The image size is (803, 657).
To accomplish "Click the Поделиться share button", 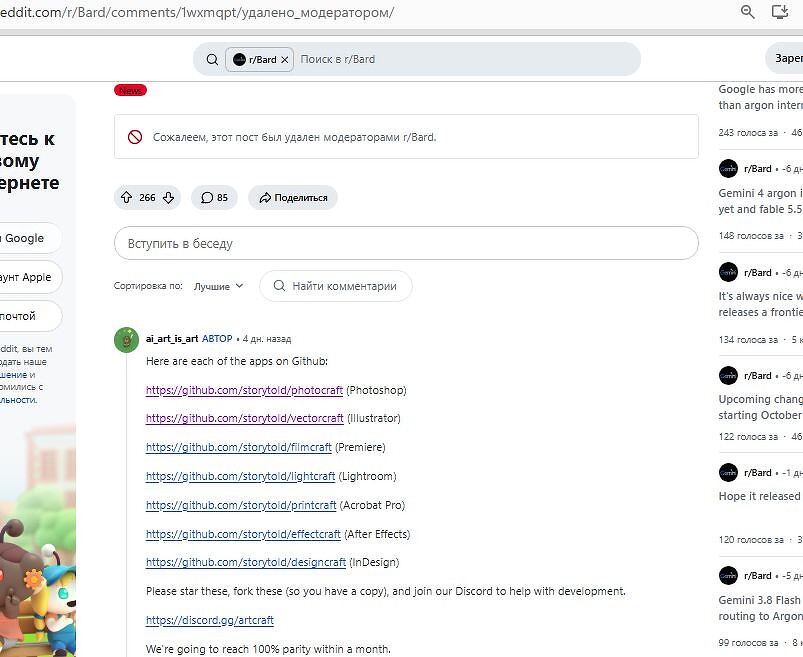I will point(293,198).
